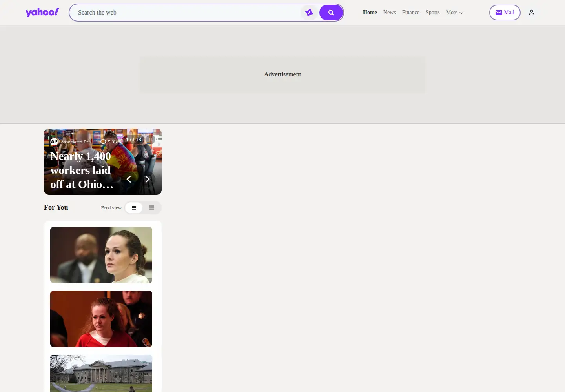Switch feed to list view
This screenshot has height=392, width=565.
tap(134, 208)
